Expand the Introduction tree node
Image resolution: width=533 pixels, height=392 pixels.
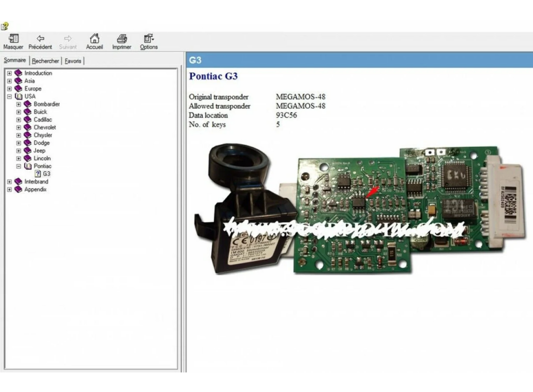click(x=9, y=73)
